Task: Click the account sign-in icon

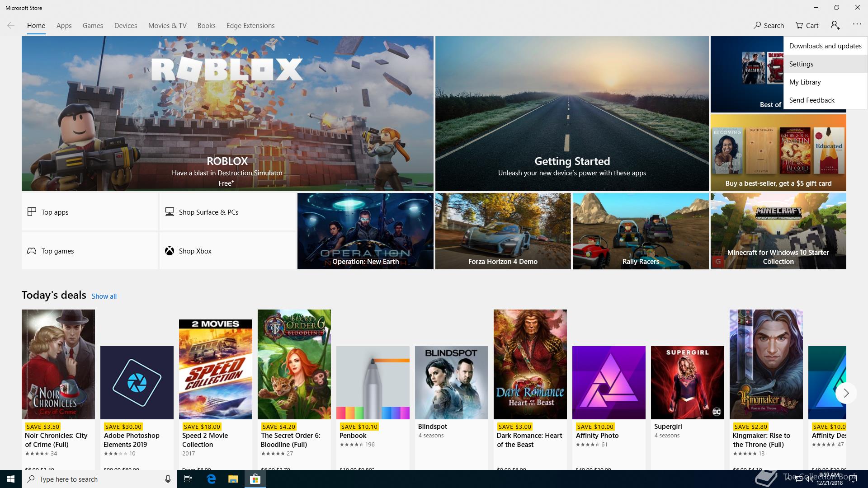Action: tap(835, 25)
